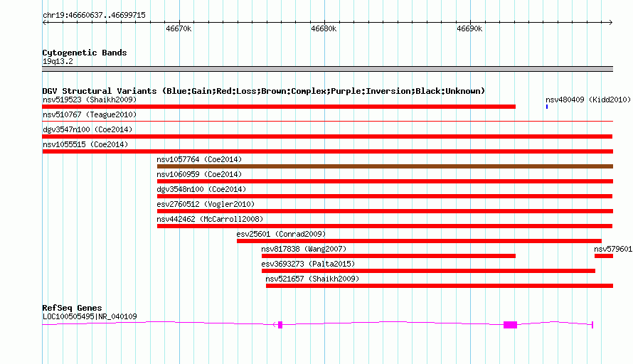Select the nsv442462 (McCarroll2008) variant bar
Screen dimensions: 633x364
(x=385, y=226)
